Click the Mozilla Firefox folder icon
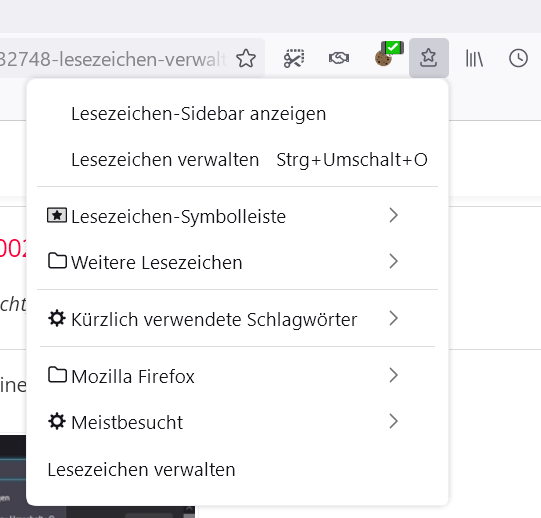 pyautogui.click(x=57, y=375)
